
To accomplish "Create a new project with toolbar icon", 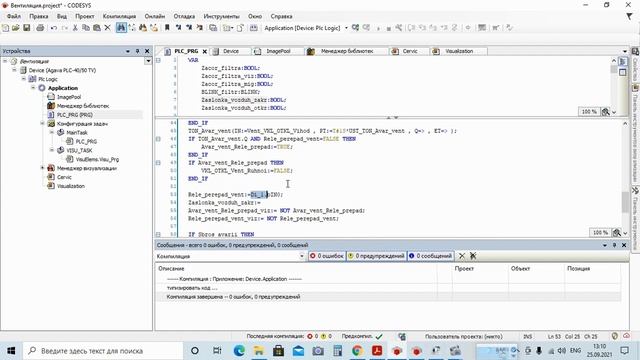I will (5, 28).
